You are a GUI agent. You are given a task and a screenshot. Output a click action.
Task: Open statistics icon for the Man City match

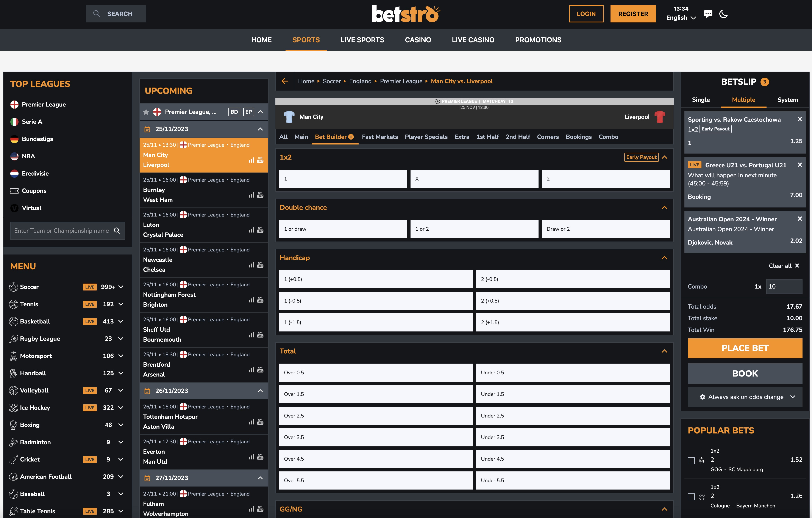pyautogui.click(x=251, y=160)
